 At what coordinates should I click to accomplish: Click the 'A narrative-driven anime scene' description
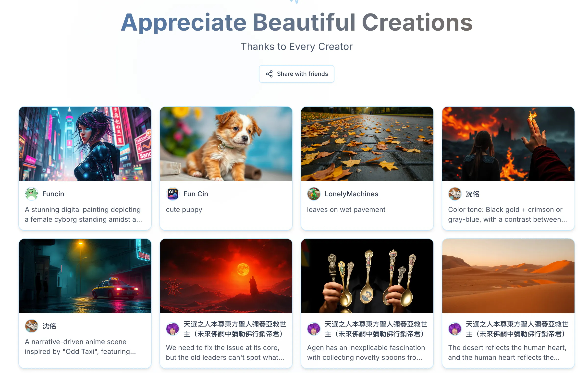[80, 347]
